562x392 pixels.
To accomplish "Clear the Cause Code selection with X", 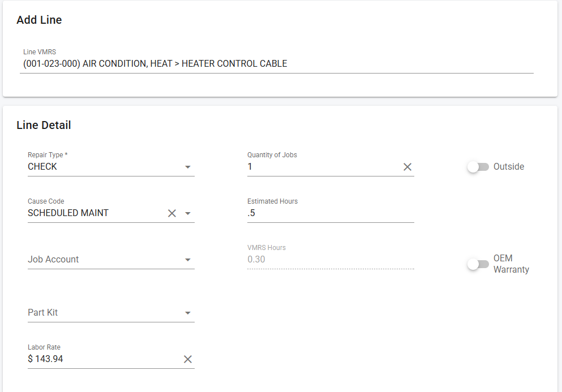I will tap(172, 213).
